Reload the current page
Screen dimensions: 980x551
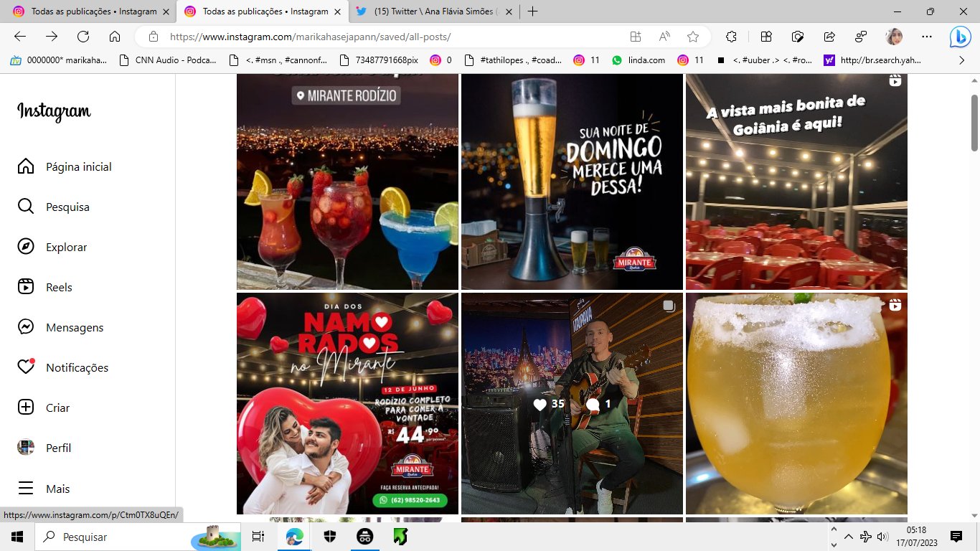[x=83, y=37]
